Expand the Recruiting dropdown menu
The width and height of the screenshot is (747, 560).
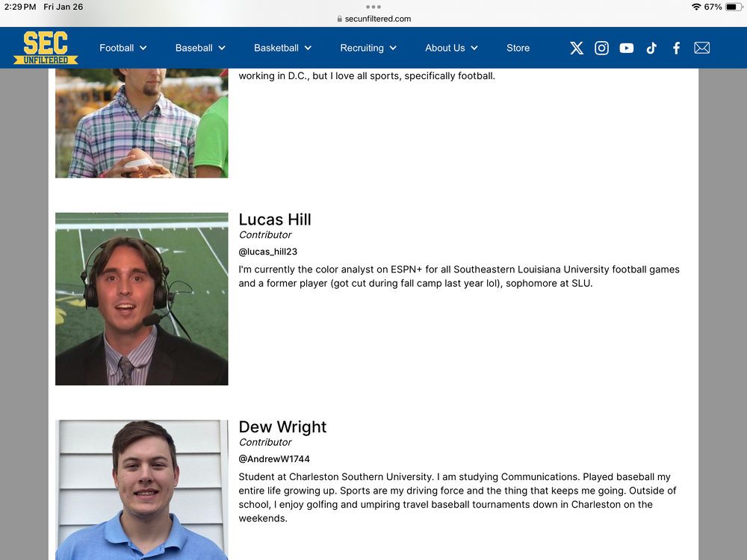(368, 48)
